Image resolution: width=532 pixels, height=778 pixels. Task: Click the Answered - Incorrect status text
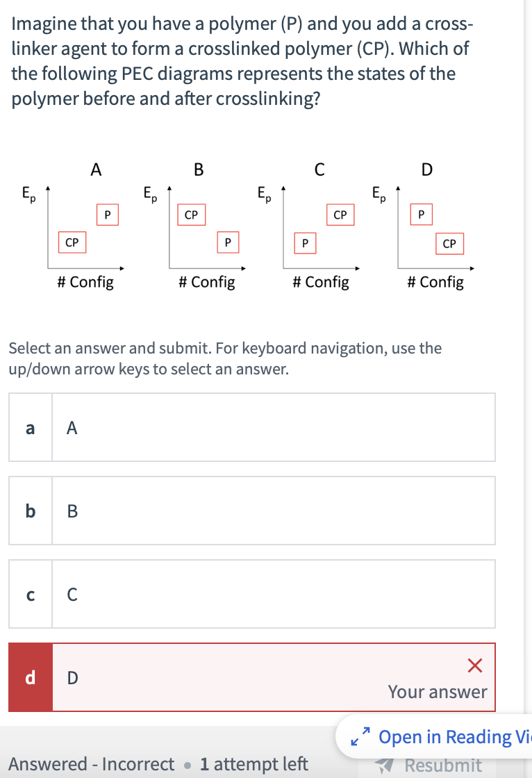coord(92,763)
